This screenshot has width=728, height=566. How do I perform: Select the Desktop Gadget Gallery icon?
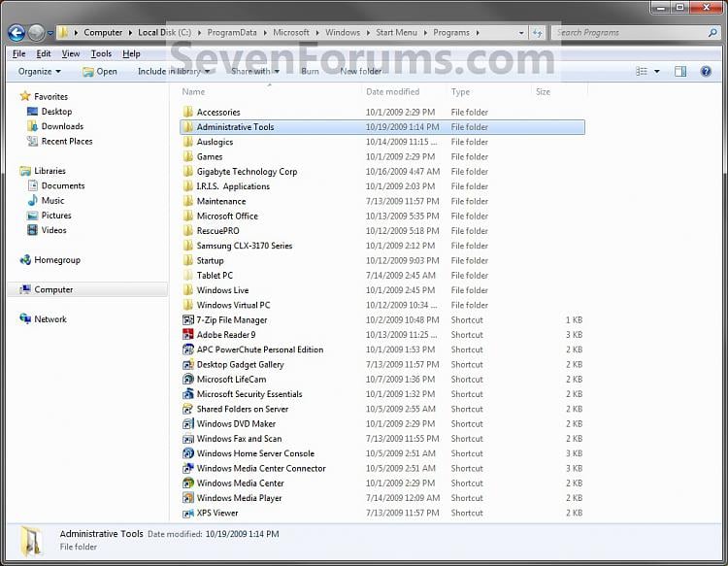(188, 364)
